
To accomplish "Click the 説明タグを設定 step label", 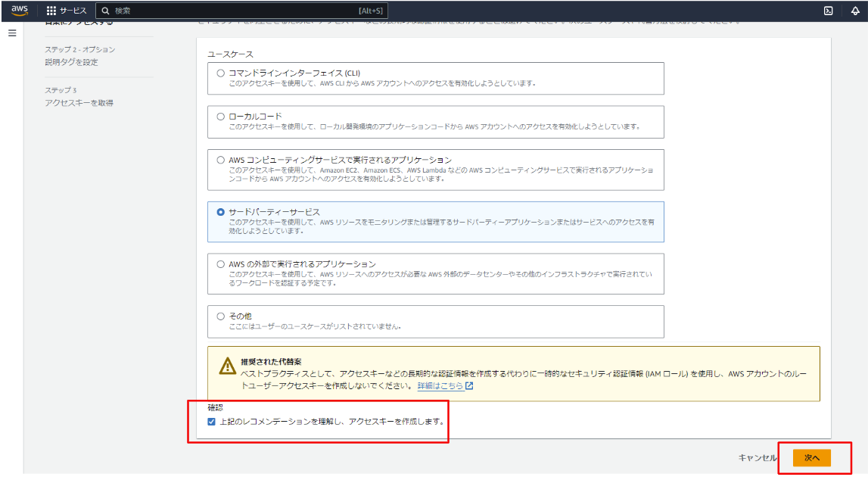I will pyautogui.click(x=71, y=62).
